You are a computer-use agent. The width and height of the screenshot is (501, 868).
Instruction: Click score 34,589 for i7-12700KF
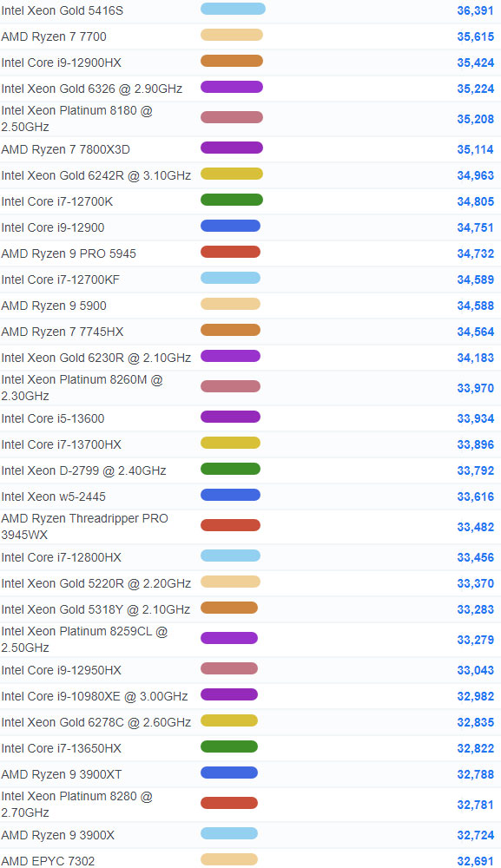(x=475, y=279)
